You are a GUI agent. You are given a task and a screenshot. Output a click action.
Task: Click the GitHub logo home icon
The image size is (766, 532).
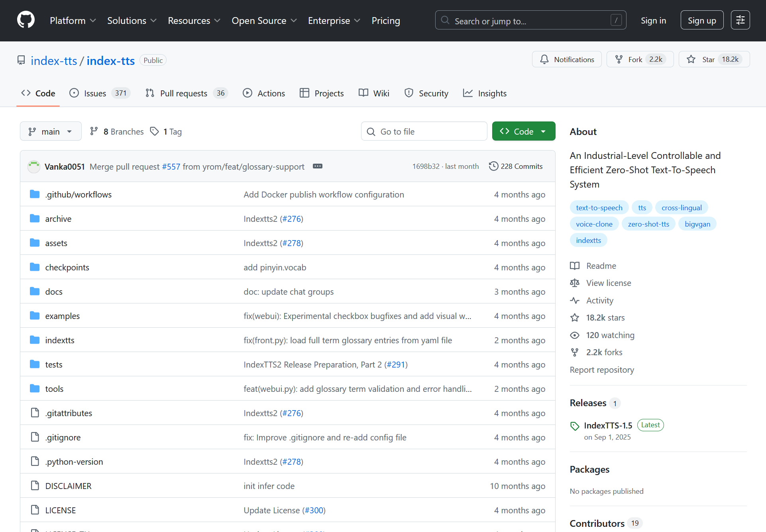click(x=26, y=20)
